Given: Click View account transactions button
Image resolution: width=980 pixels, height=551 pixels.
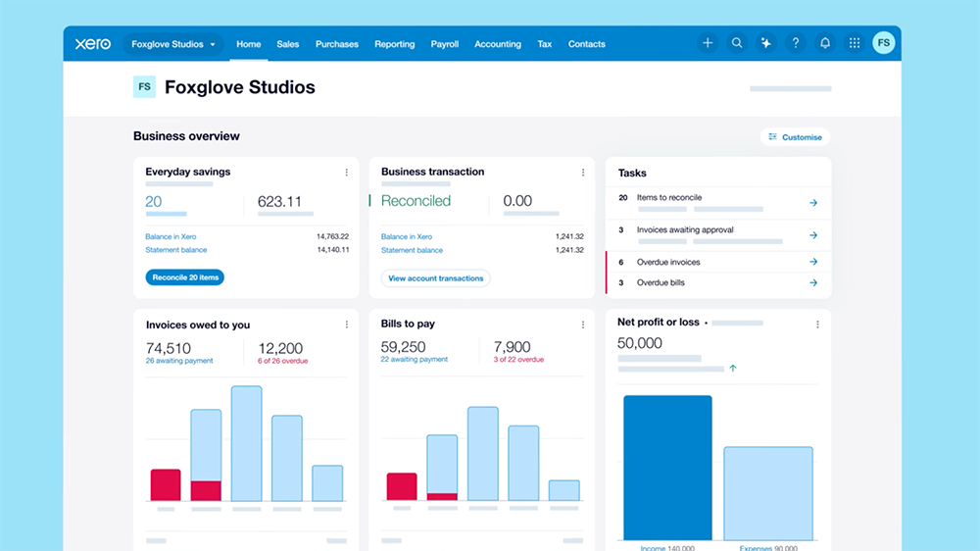Looking at the screenshot, I should [436, 278].
